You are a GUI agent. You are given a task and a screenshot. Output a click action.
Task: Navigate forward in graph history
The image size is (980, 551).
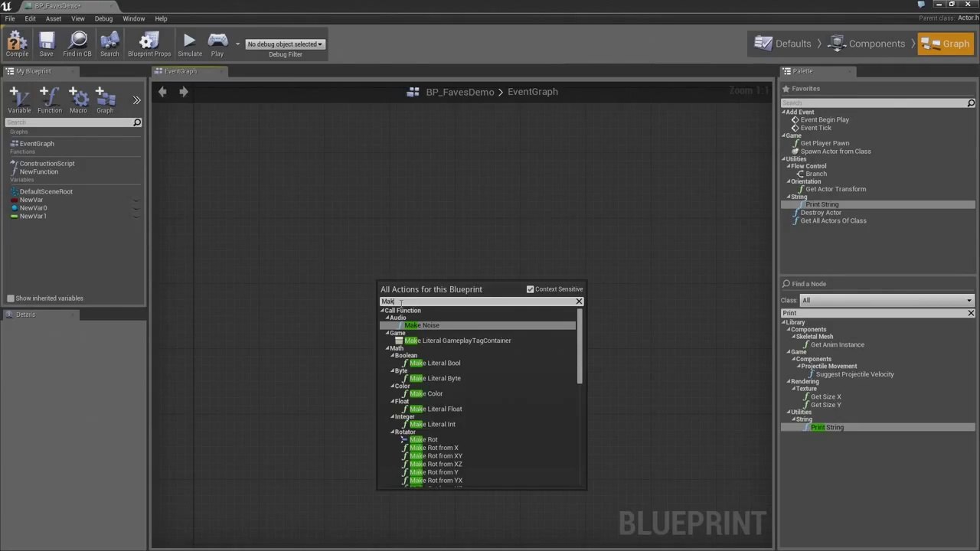tap(183, 92)
